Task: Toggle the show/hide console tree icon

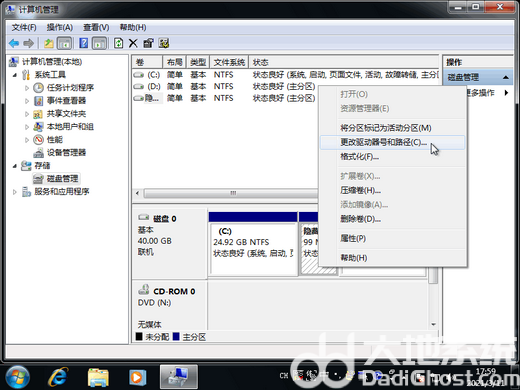Action: (x=65, y=43)
